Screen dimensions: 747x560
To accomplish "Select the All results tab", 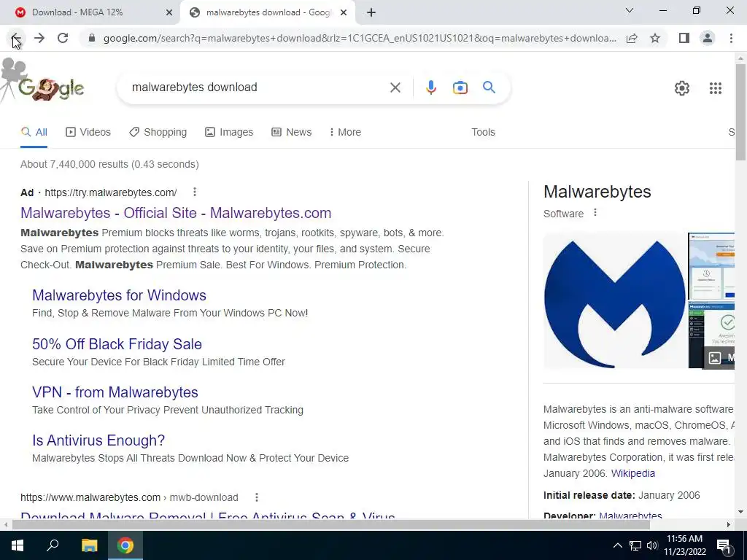I will pyautogui.click(x=34, y=132).
